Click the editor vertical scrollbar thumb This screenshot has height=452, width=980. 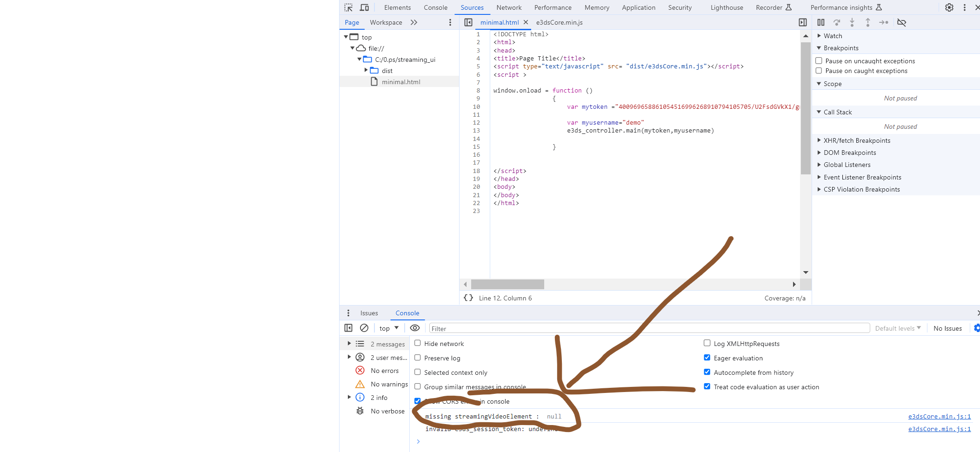(806, 108)
